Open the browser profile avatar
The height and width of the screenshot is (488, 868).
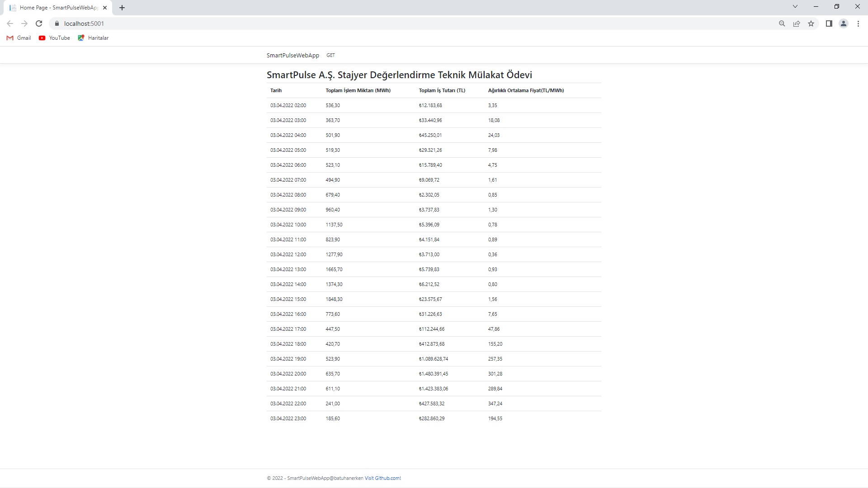click(x=844, y=23)
